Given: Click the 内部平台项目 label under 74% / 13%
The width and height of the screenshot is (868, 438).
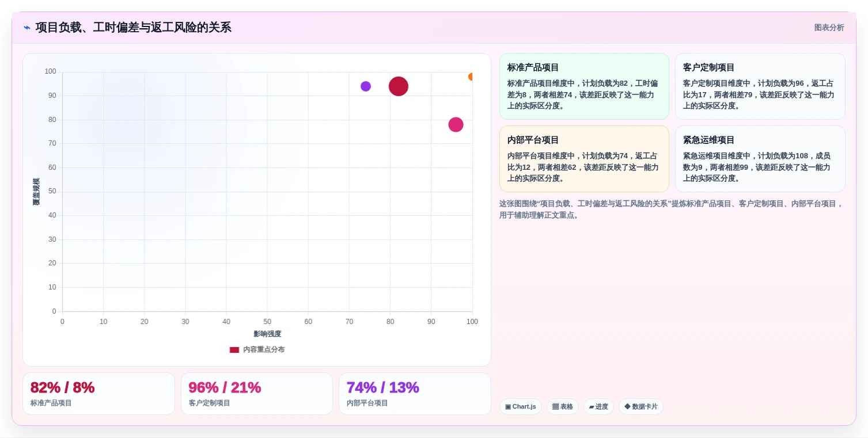Looking at the screenshot, I should click(367, 403).
